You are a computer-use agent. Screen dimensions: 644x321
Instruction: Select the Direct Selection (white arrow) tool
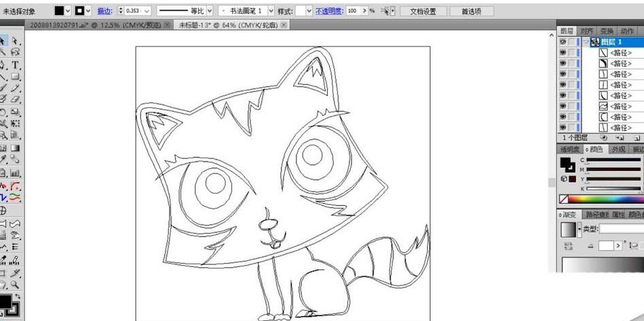coord(15,41)
